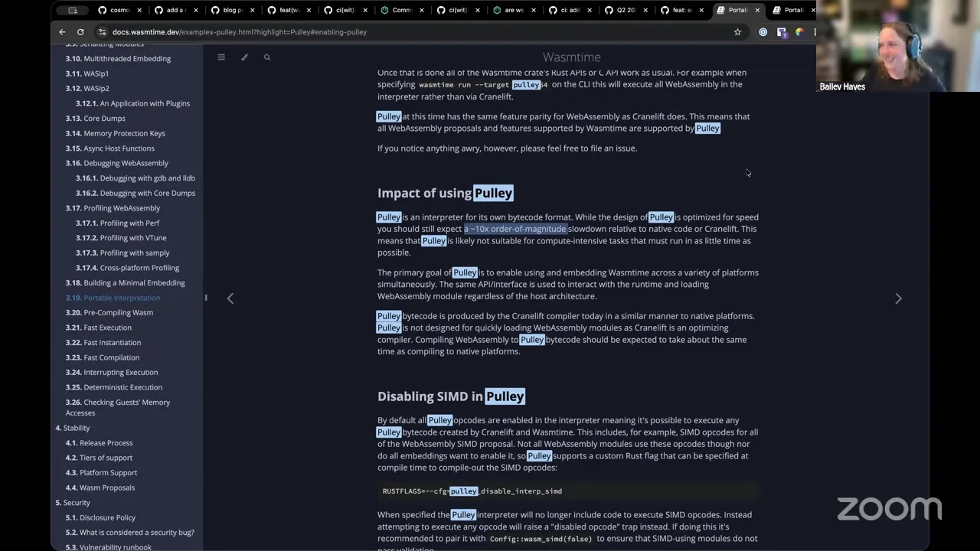
Task: Open Profiling with VTune section
Action: pos(121,238)
